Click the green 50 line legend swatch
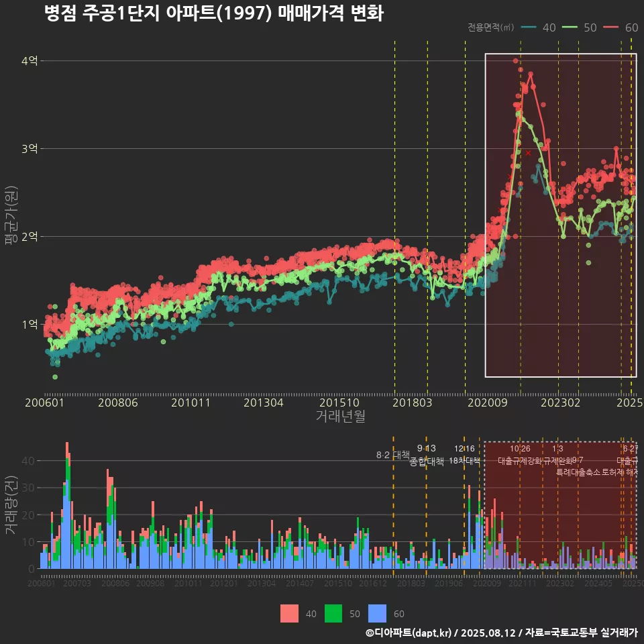 pyautogui.click(x=570, y=27)
